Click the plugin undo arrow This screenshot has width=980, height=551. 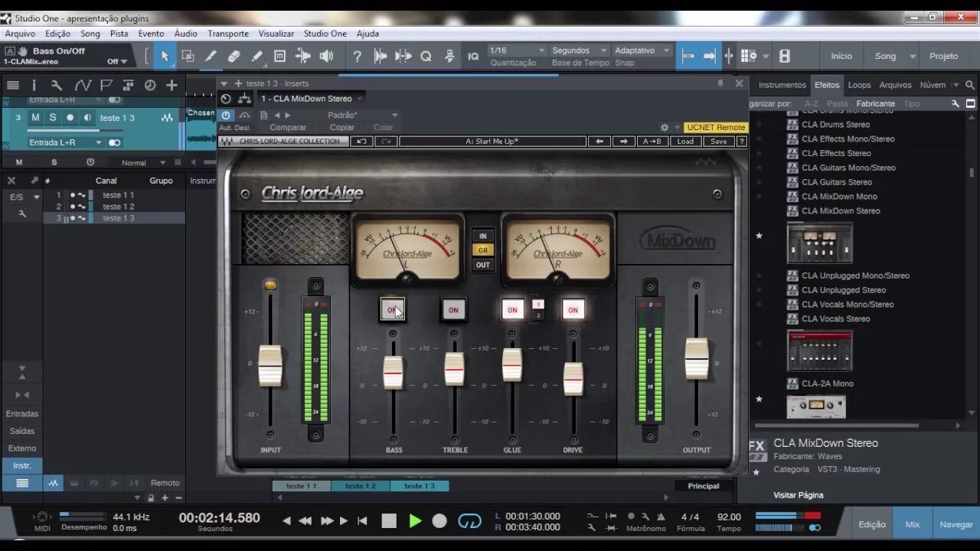point(361,141)
